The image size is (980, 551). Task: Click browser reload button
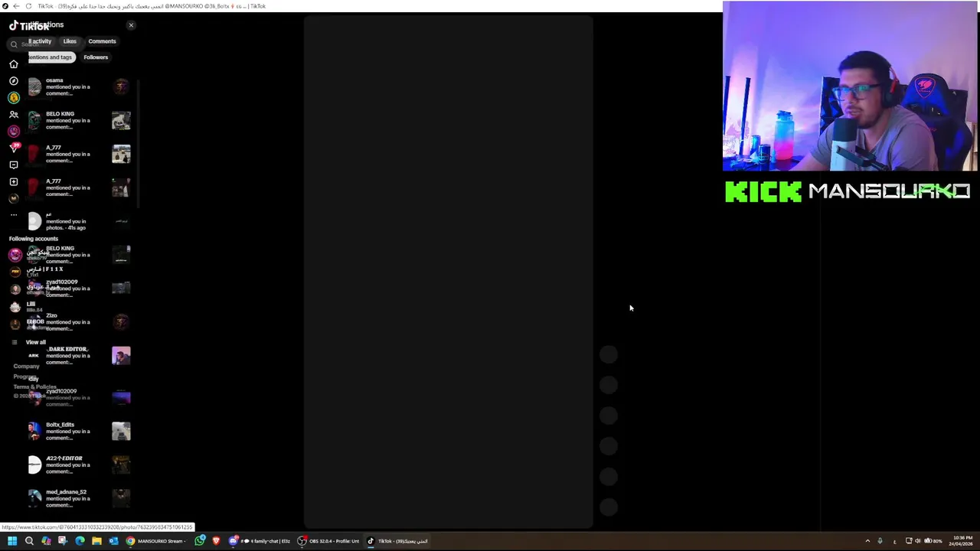[28, 6]
